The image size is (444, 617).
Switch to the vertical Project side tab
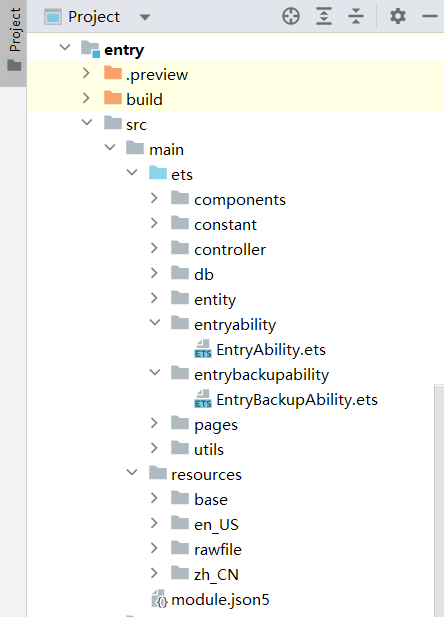click(13, 40)
